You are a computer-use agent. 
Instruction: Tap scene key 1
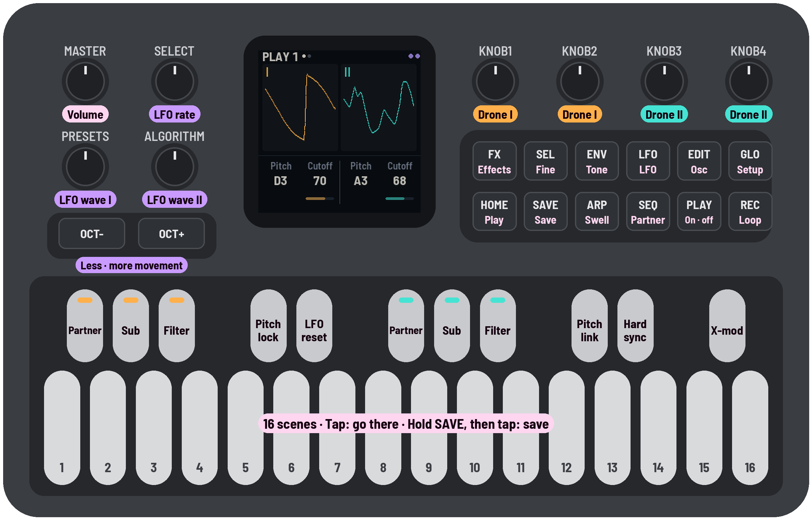[x=62, y=427]
